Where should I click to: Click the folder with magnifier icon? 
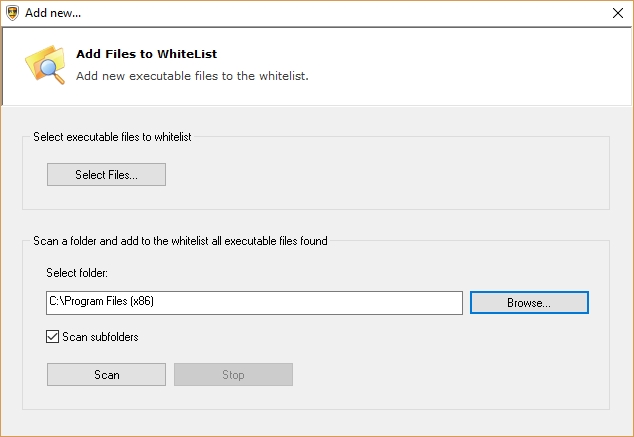click(45, 65)
